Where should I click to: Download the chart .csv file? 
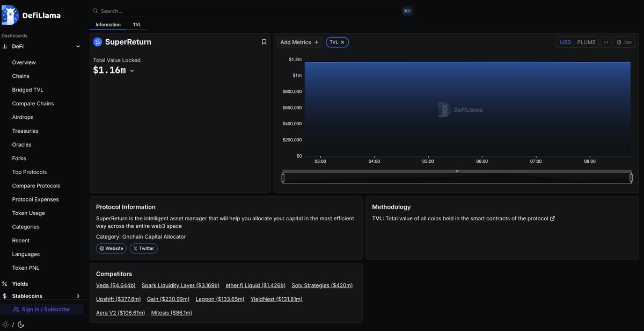point(624,42)
